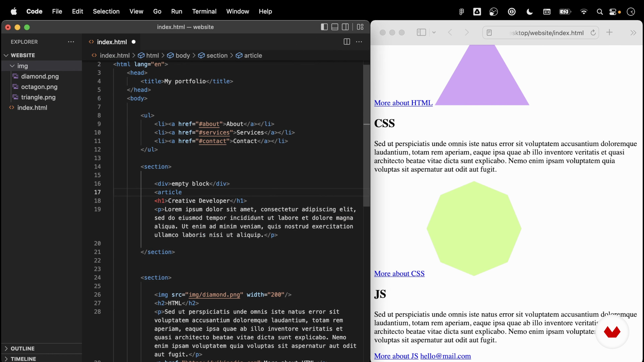The width and height of the screenshot is (644, 362).
Task: Toggle the Safari sidebar button
Action: click(421, 33)
